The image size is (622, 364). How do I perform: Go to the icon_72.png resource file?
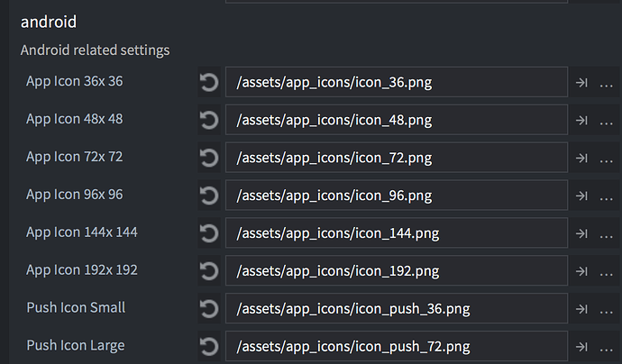pos(582,158)
